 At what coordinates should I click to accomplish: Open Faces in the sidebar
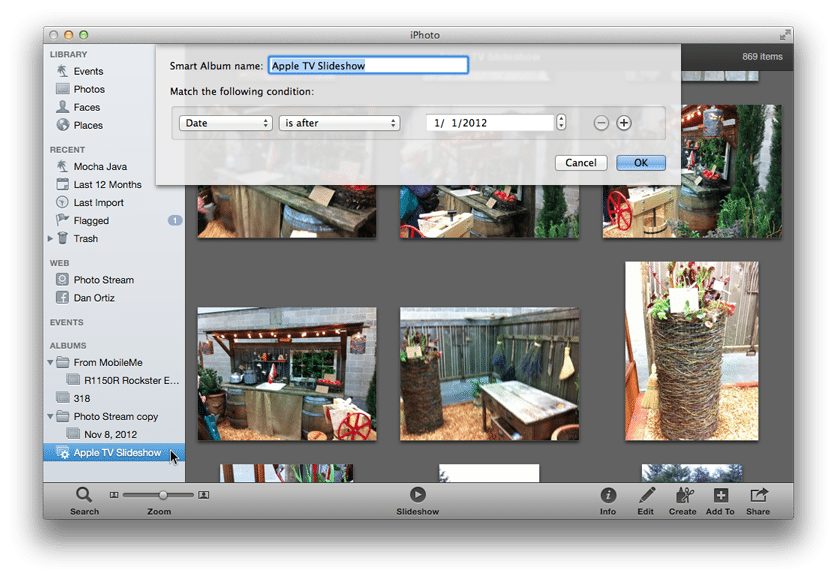86,107
